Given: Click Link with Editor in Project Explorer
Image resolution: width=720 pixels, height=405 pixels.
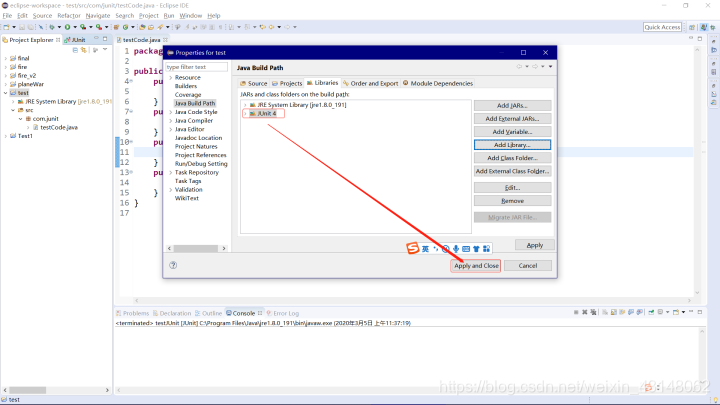Looking at the screenshot, I should pos(84,50).
